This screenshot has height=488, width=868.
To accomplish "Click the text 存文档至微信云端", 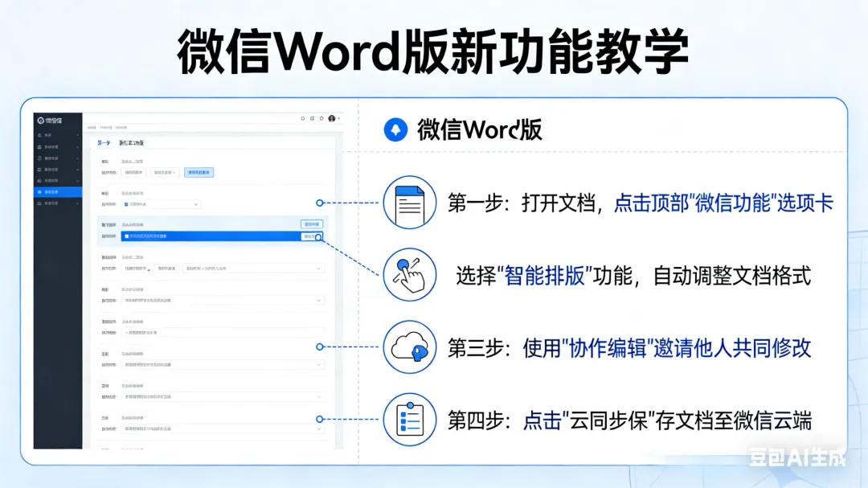I will point(734,421).
